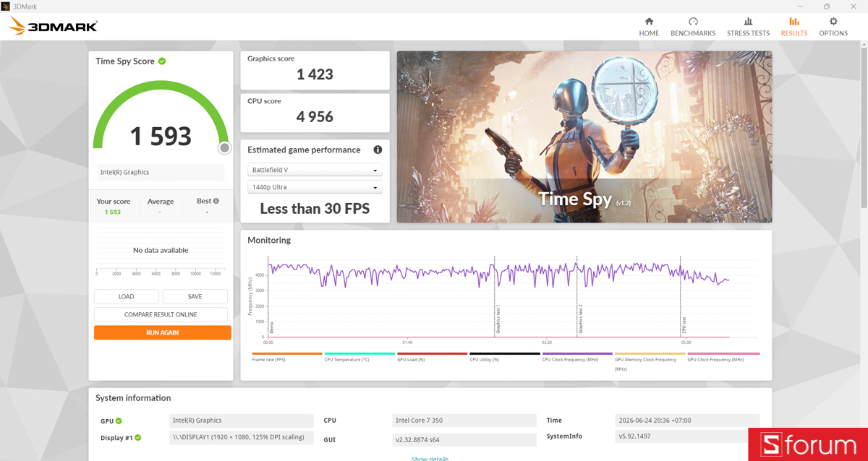
Task: Click the Graphics test 1 chart marker
Action: tap(498, 319)
